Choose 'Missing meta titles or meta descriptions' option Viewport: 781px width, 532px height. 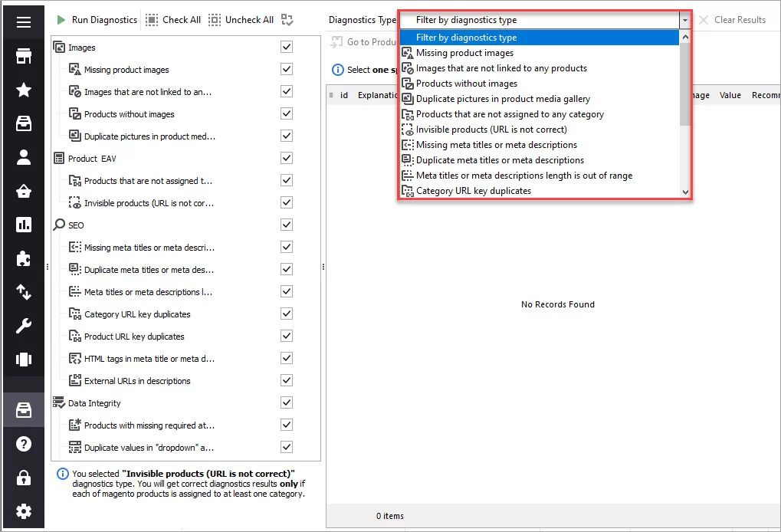pos(540,145)
